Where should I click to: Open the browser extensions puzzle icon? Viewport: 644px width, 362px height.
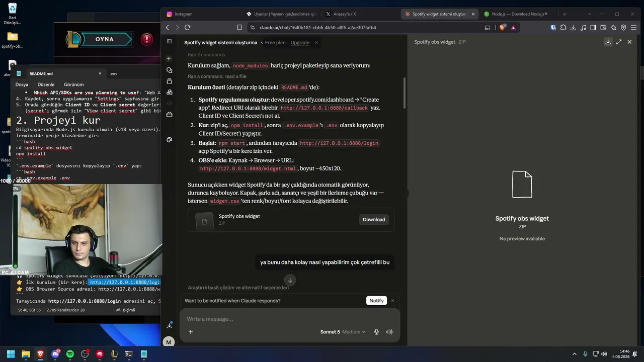[563, 28]
